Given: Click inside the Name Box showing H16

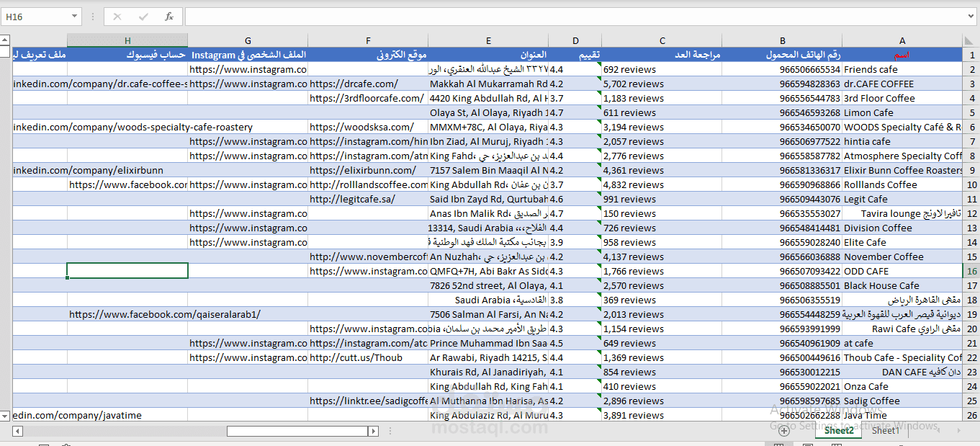Looking at the screenshot, I should pos(36,17).
